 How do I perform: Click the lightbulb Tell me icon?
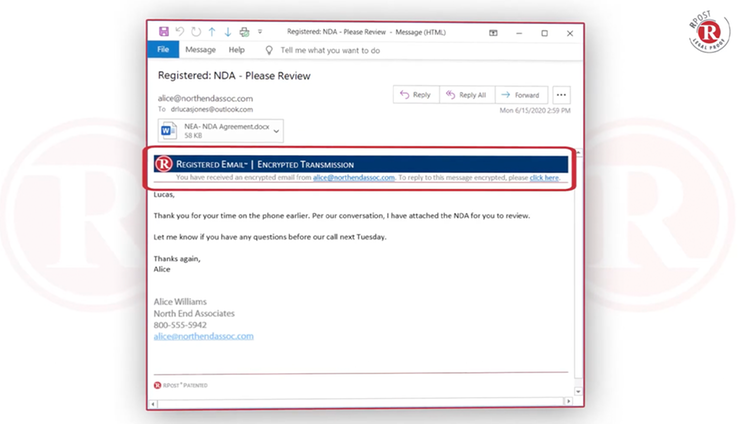tap(269, 50)
